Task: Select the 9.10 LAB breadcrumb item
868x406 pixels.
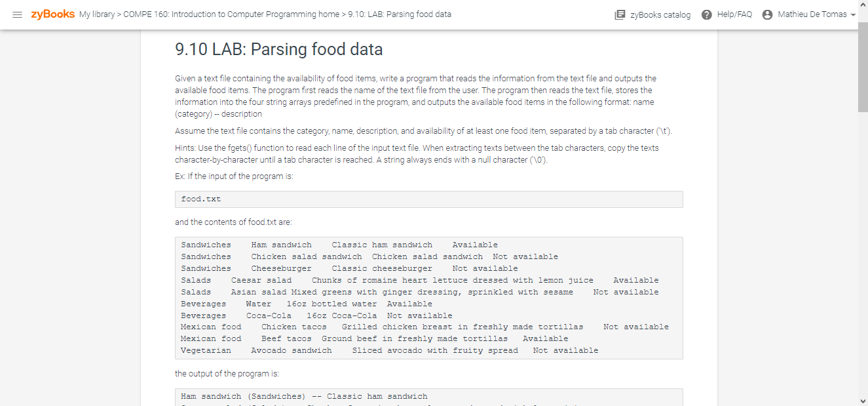Action: click(400, 14)
